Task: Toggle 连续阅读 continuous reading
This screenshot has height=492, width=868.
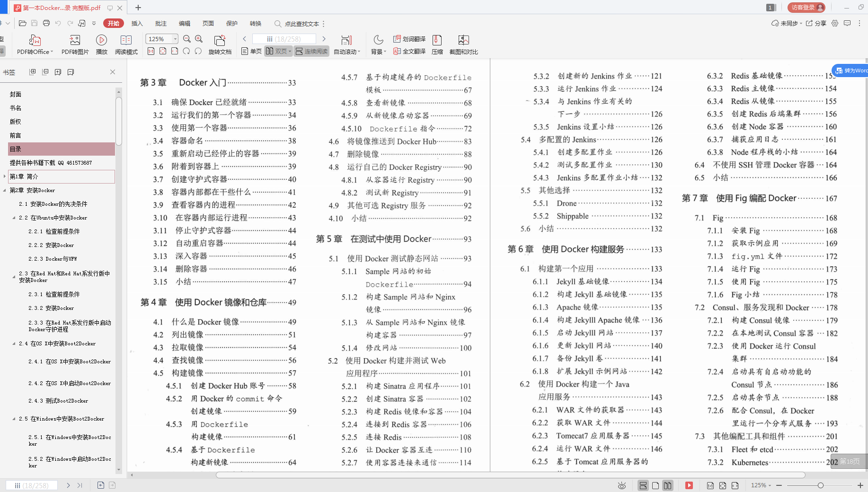Action: pyautogui.click(x=311, y=51)
